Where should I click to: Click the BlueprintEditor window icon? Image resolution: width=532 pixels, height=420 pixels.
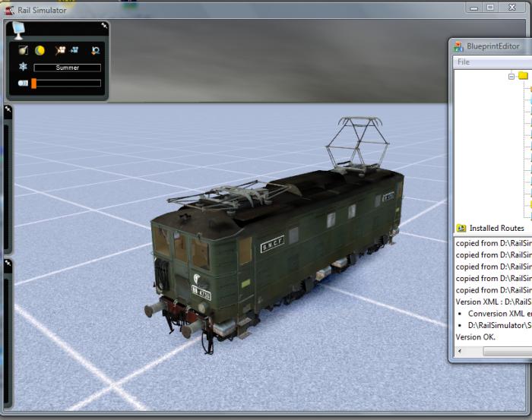tap(458, 46)
